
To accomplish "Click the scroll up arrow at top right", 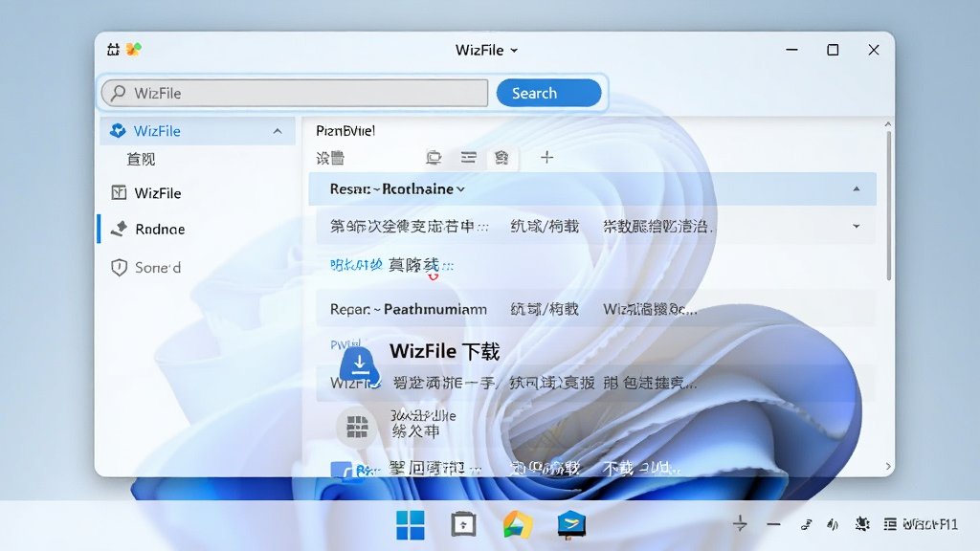I will (x=888, y=124).
